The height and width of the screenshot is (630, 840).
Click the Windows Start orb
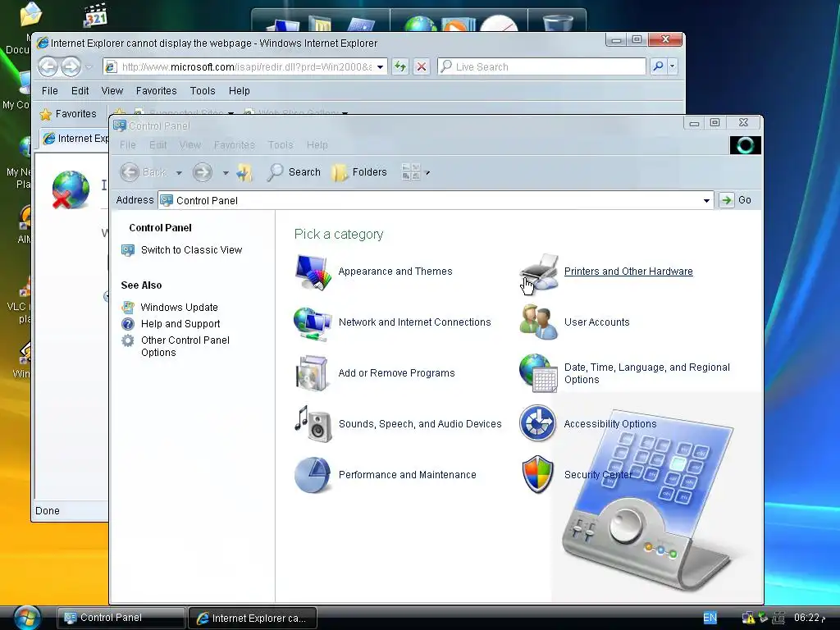point(27,619)
